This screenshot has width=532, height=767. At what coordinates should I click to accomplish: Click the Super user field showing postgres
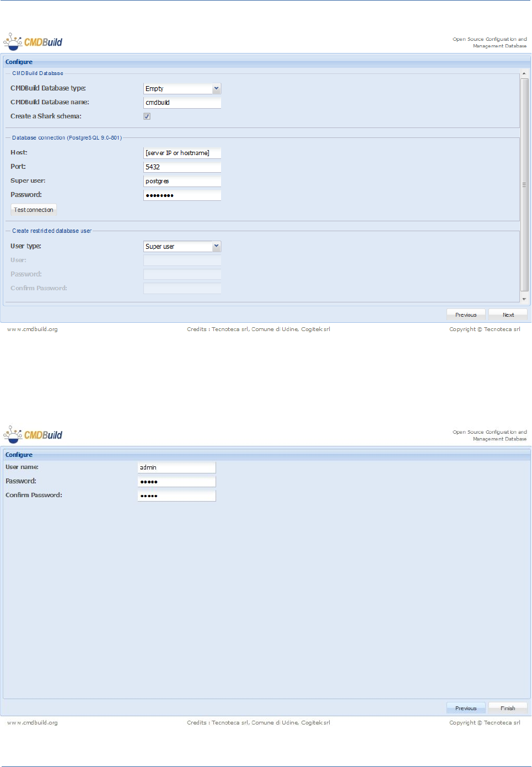(182, 181)
